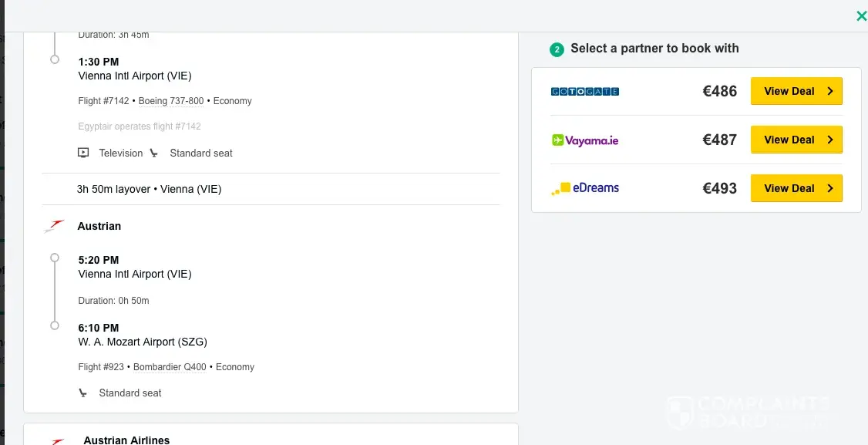Screen dimensions: 868x445
Task: Select the 5:20 PM departure timeline marker
Action: (x=54, y=258)
